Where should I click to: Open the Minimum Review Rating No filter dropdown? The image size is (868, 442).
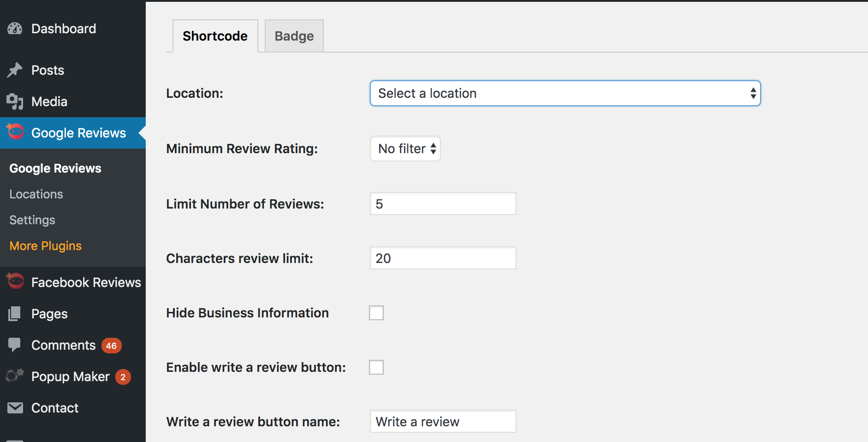click(405, 149)
